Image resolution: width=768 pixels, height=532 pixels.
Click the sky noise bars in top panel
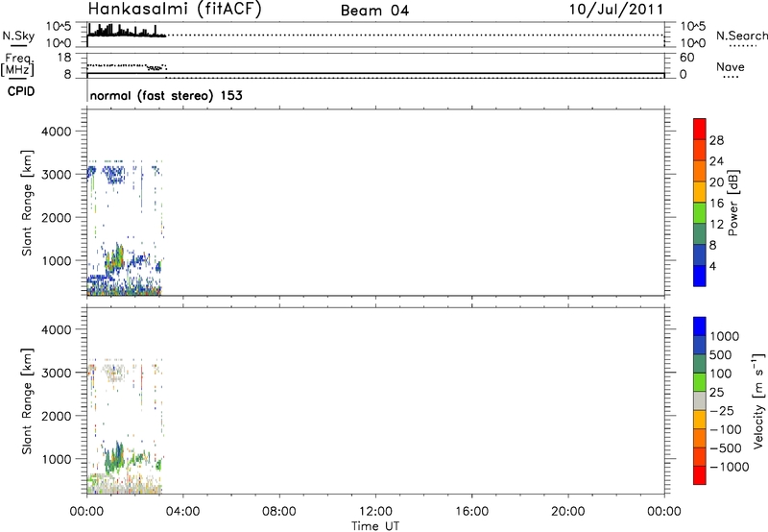[x=127, y=31]
